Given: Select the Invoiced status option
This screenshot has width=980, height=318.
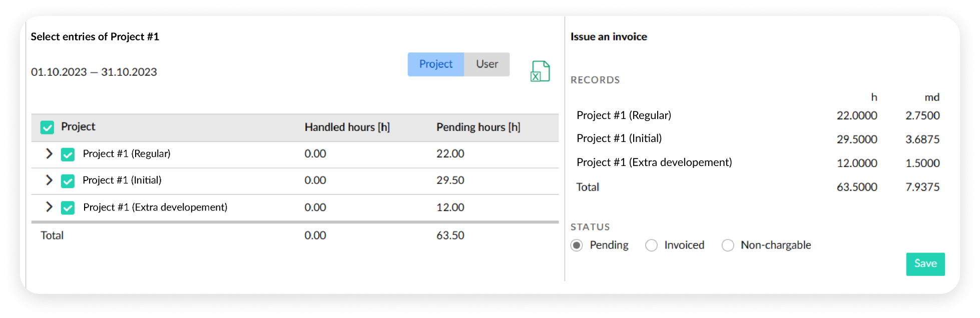Looking at the screenshot, I should click(x=651, y=245).
